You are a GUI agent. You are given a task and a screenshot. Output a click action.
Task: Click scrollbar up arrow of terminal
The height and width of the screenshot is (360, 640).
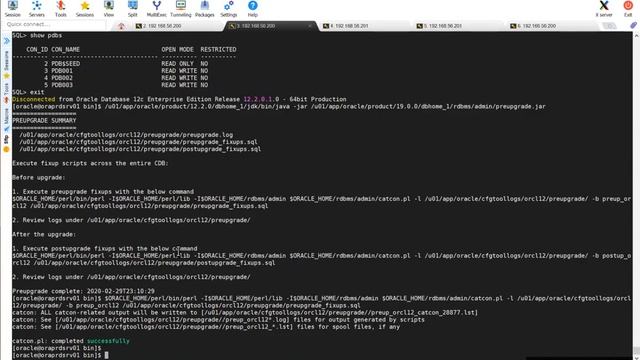point(636,36)
